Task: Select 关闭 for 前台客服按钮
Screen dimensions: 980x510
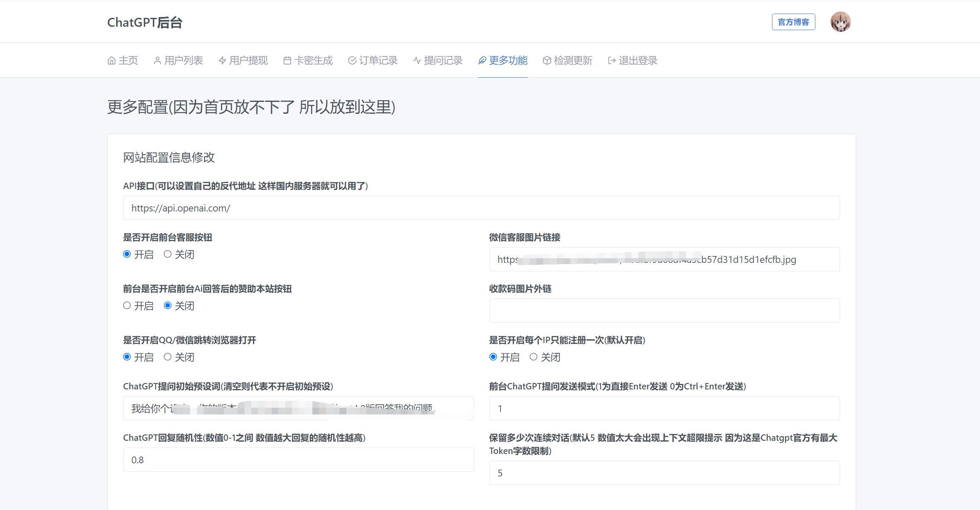Action: tap(168, 254)
